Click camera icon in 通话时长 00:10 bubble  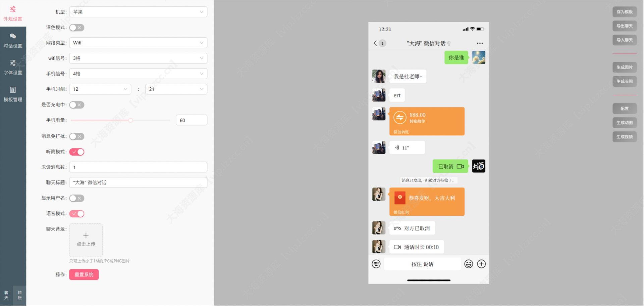397,247
